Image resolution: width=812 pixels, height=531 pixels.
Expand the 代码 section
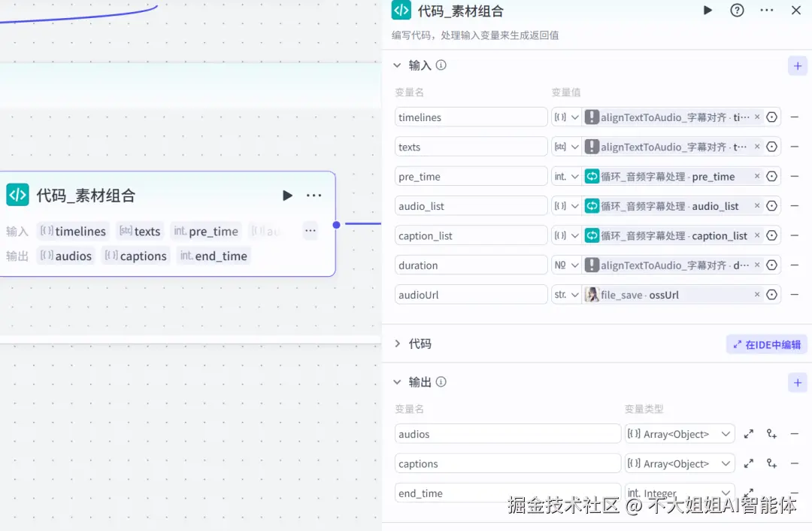pos(397,344)
